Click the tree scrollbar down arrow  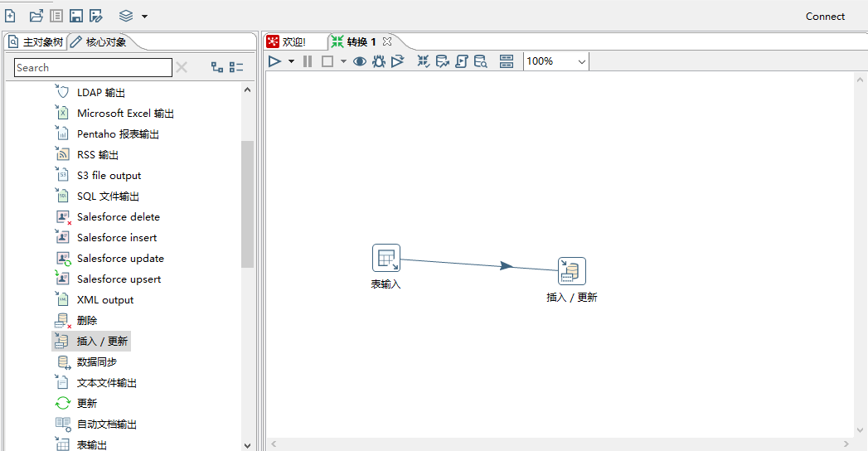pyautogui.click(x=247, y=445)
